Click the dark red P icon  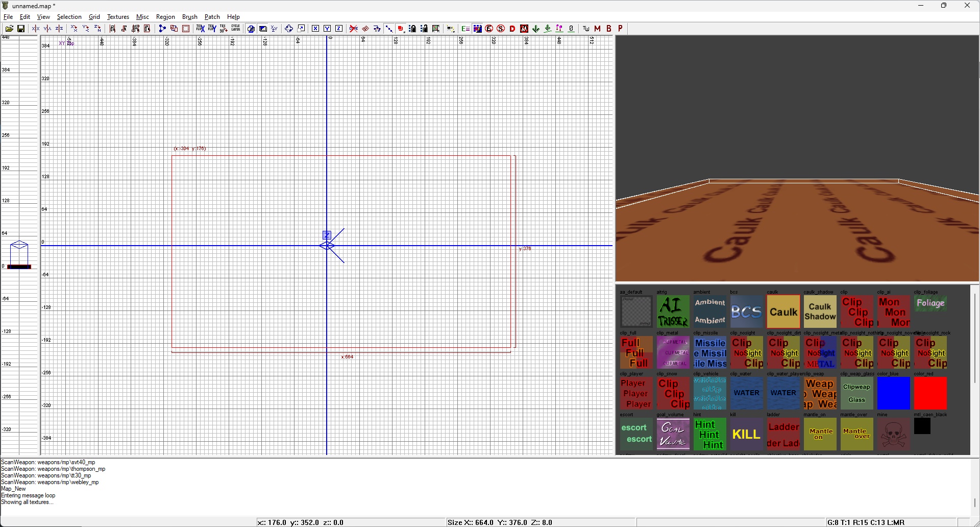(x=621, y=29)
